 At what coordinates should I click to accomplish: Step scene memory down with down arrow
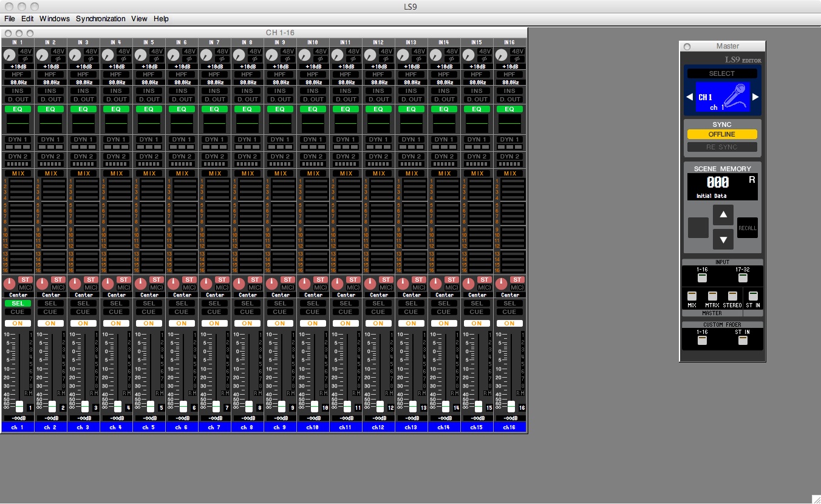[723, 239]
